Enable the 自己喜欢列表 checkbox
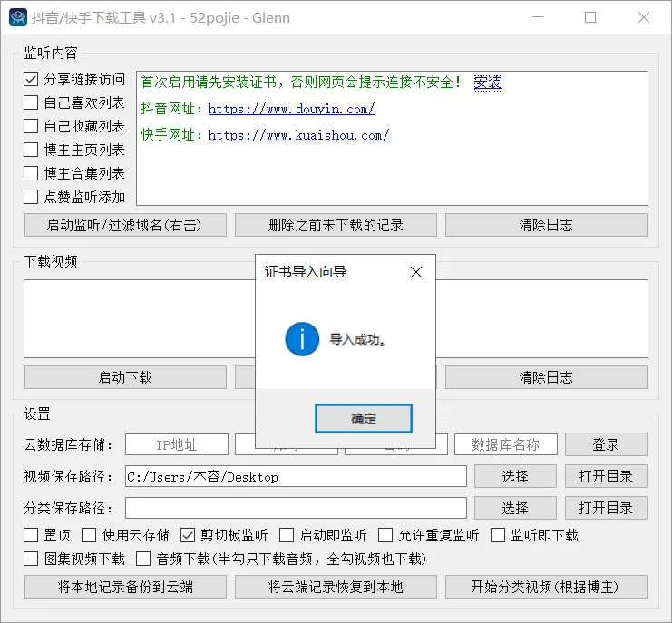 click(31, 102)
